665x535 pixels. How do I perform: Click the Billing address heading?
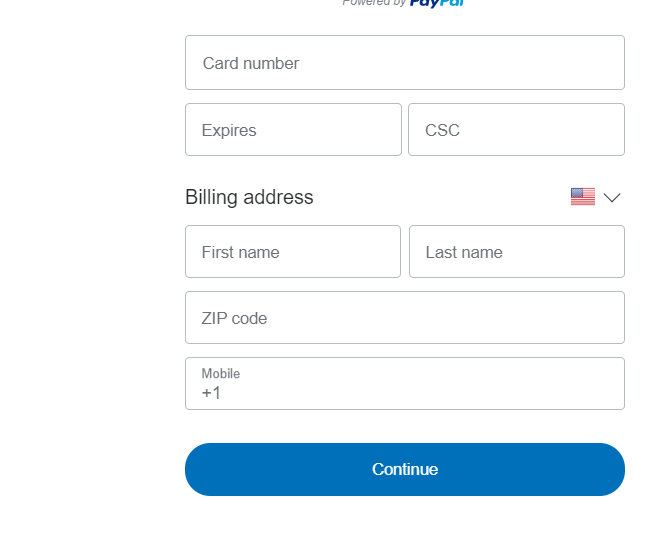[x=249, y=197]
